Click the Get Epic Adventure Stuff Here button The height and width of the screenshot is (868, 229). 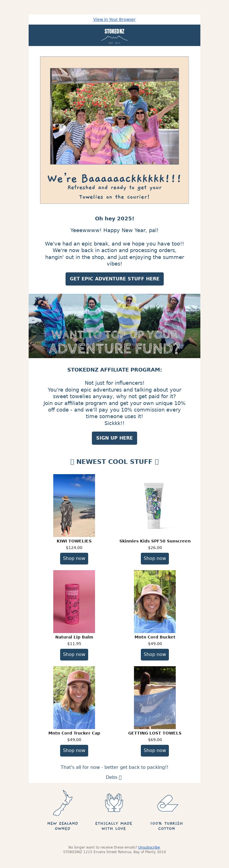[114, 279]
